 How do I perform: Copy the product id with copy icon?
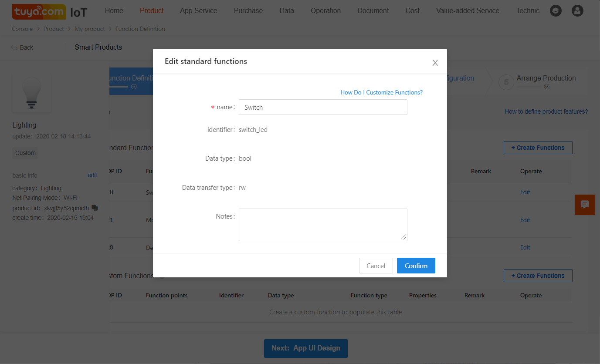pos(95,208)
